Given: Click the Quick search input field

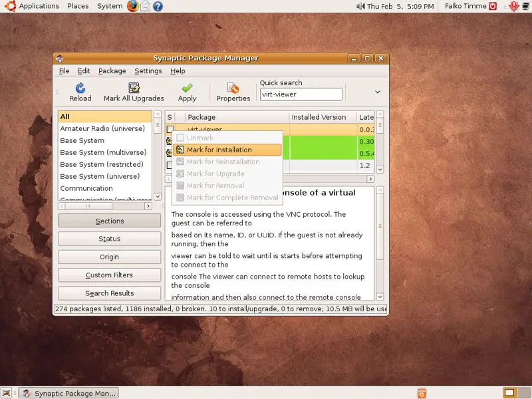Looking at the screenshot, I should pyautogui.click(x=301, y=94).
